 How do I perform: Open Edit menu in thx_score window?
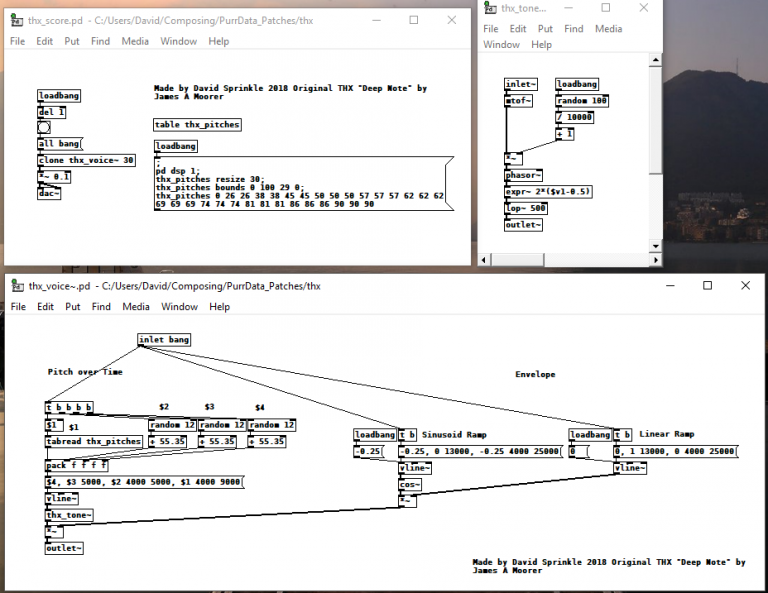pyautogui.click(x=44, y=41)
